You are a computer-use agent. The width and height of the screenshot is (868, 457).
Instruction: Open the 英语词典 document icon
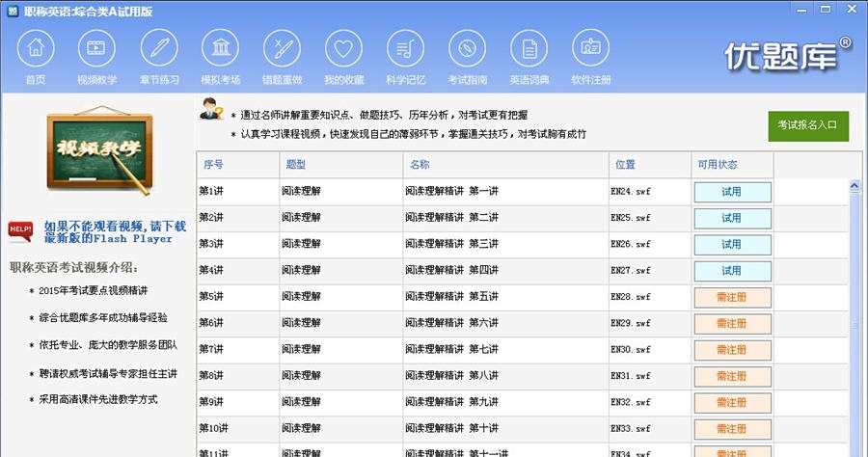click(x=529, y=48)
